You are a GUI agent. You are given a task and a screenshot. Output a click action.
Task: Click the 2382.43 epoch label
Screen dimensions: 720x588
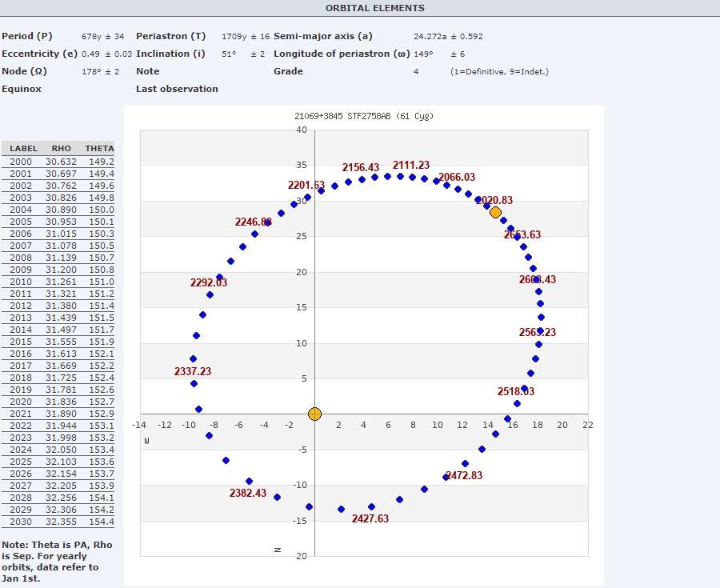click(248, 493)
